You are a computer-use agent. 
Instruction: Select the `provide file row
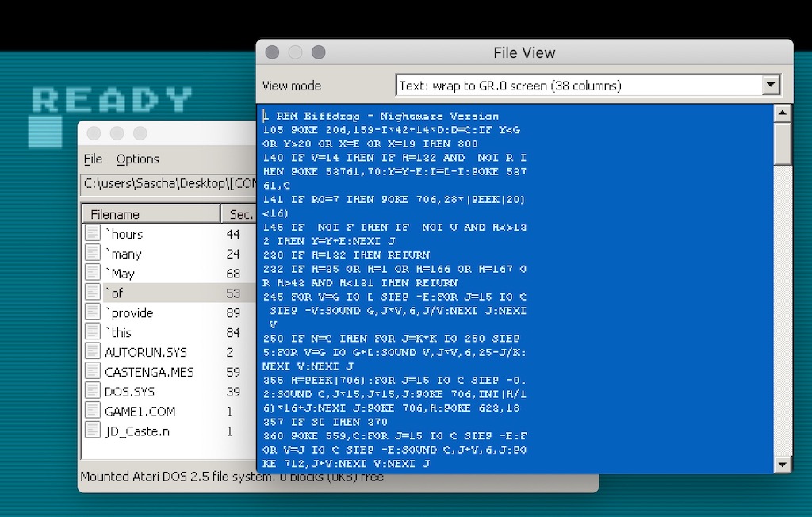point(170,312)
